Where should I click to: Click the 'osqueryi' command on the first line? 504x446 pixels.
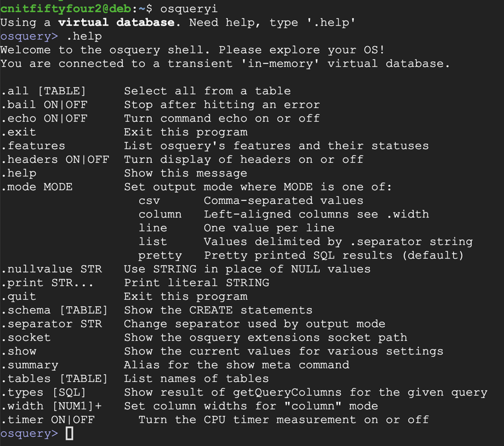click(188, 9)
